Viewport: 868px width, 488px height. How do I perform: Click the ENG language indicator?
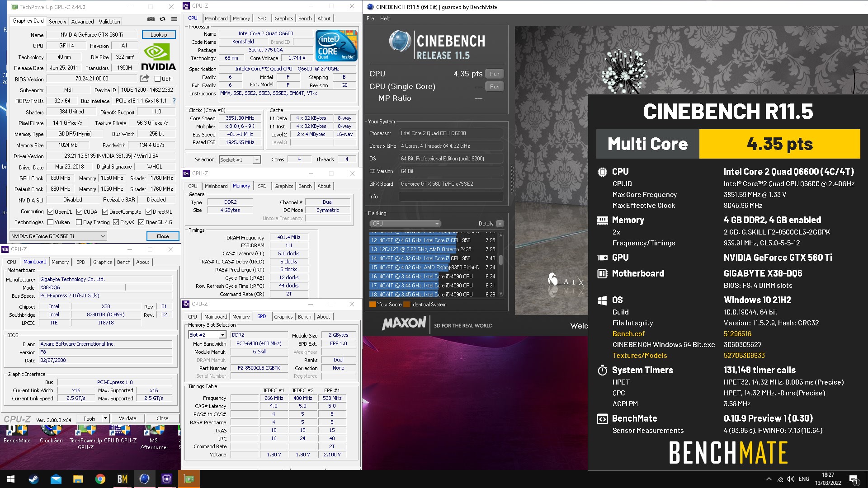[x=804, y=479]
